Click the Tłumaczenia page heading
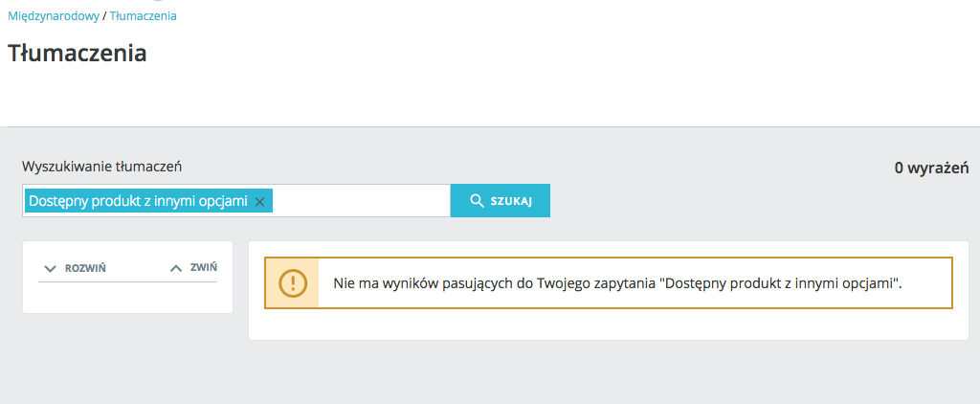The width and height of the screenshot is (980, 404). tap(78, 54)
